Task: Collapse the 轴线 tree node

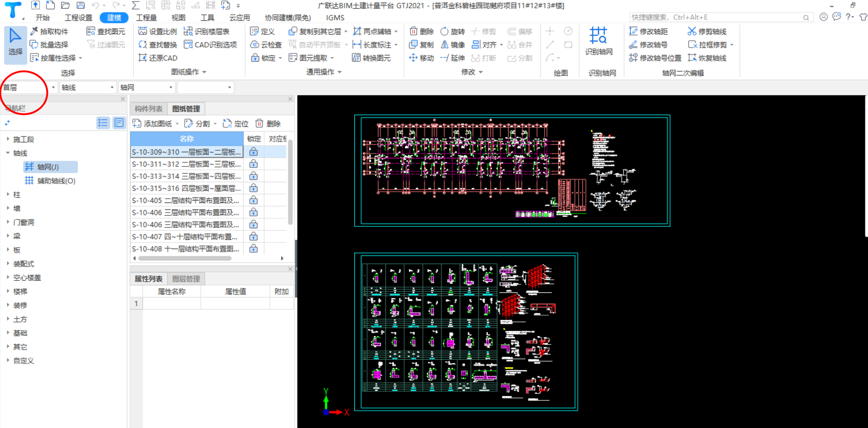Action: (x=8, y=153)
